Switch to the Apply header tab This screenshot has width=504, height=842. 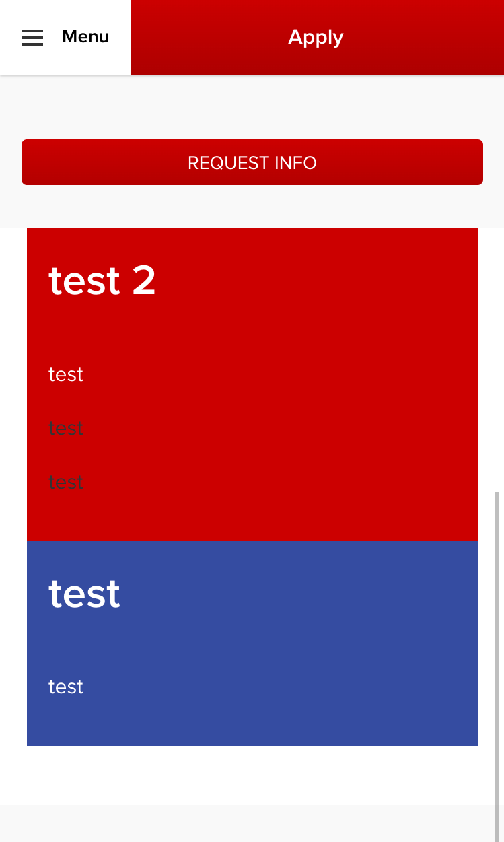click(x=316, y=37)
